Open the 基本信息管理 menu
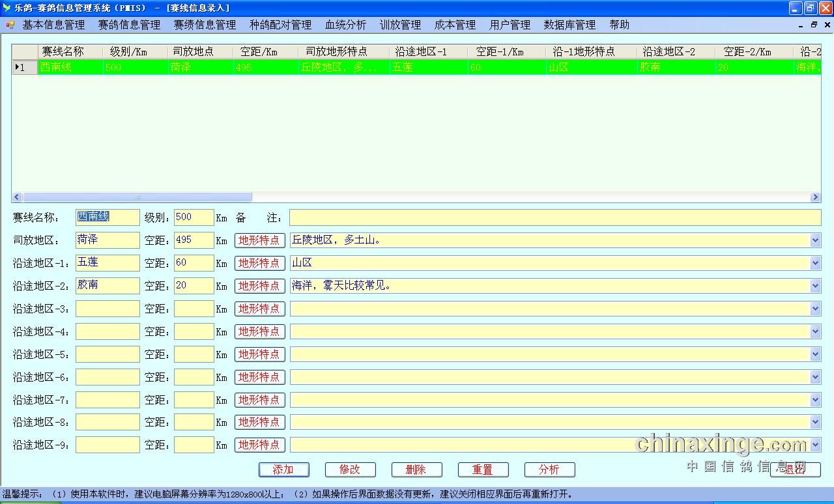The height and width of the screenshot is (504, 834). click(x=53, y=25)
